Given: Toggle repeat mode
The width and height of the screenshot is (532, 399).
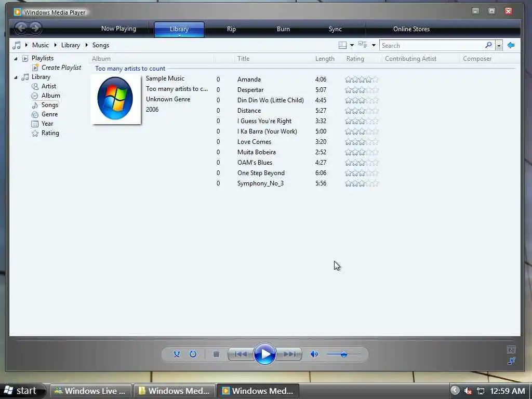Looking at the screenshot, I should [x=193, y=354].
